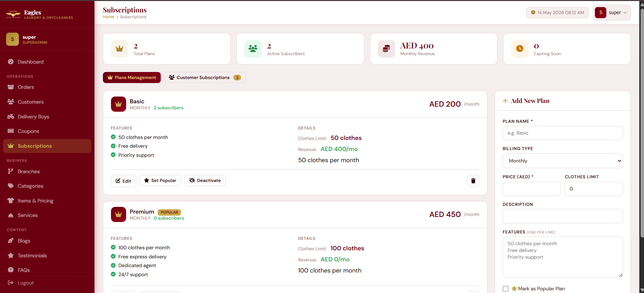644x293 pixels.
Task: Click the Expiring Soon clock icon
Action: tap(520, 49)
